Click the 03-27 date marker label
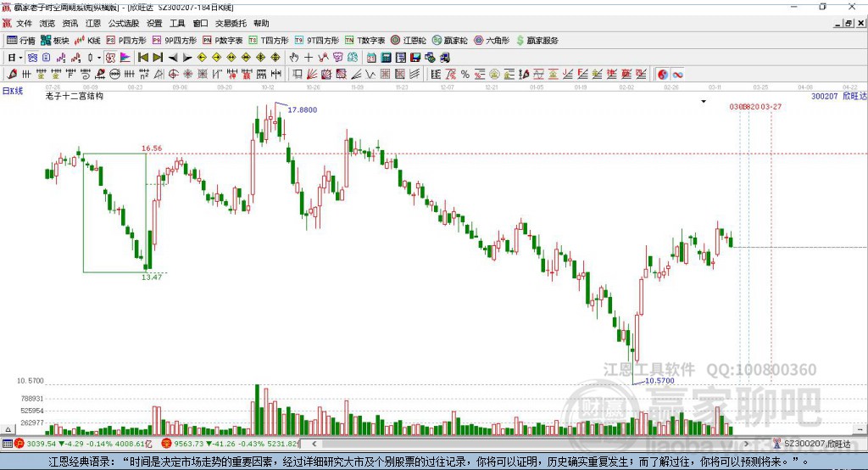The width and height of the screenshot is (868, 470). pos(771,106)
